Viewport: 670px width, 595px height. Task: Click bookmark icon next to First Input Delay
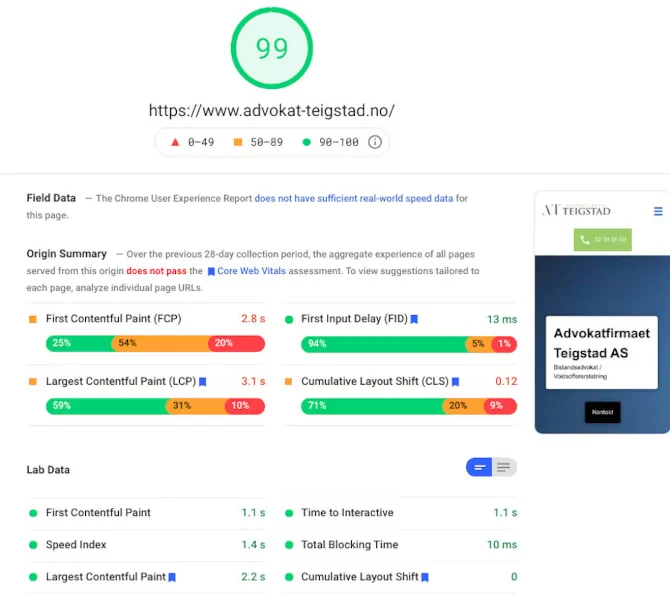(414, 319)
